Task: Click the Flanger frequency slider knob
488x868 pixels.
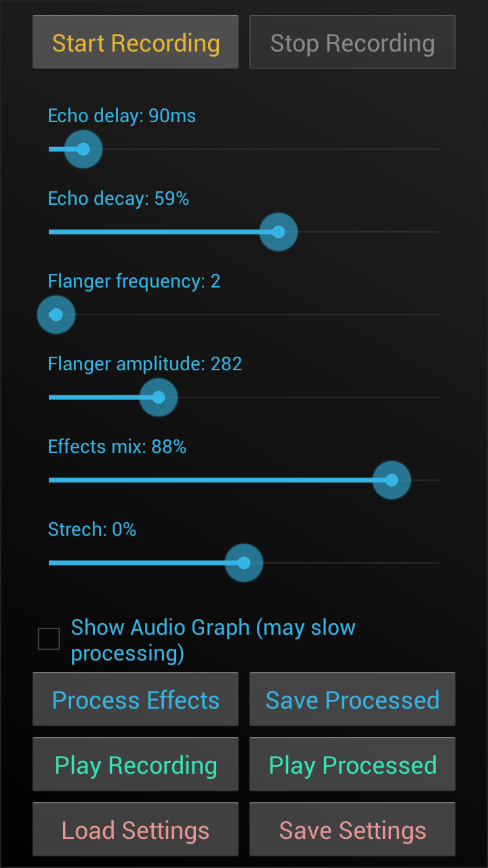Action: click(x=56, y=315)
